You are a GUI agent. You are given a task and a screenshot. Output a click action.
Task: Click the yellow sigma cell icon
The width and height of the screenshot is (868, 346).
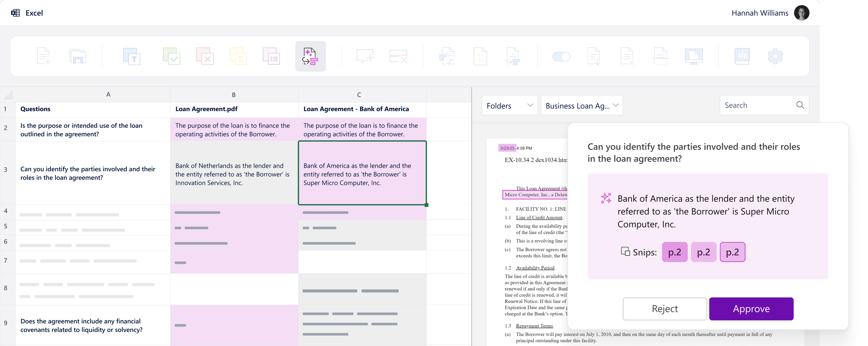tap(238, 56)
